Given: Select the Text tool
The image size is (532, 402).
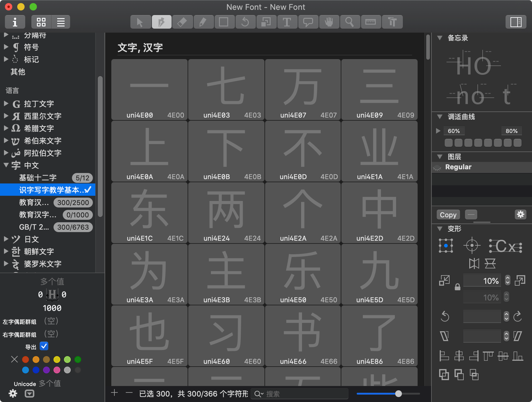Looking at the screenshot, I should click(287, 22).
